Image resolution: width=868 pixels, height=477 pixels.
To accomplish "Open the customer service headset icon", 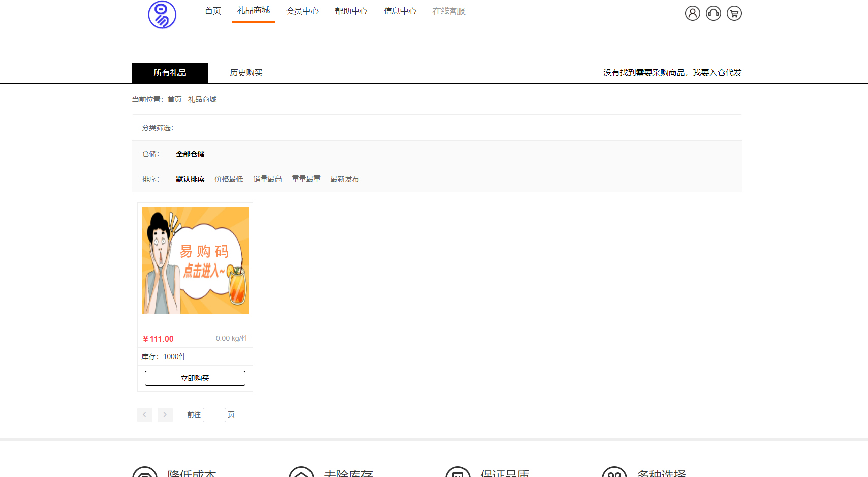I will tap(713, 13).
